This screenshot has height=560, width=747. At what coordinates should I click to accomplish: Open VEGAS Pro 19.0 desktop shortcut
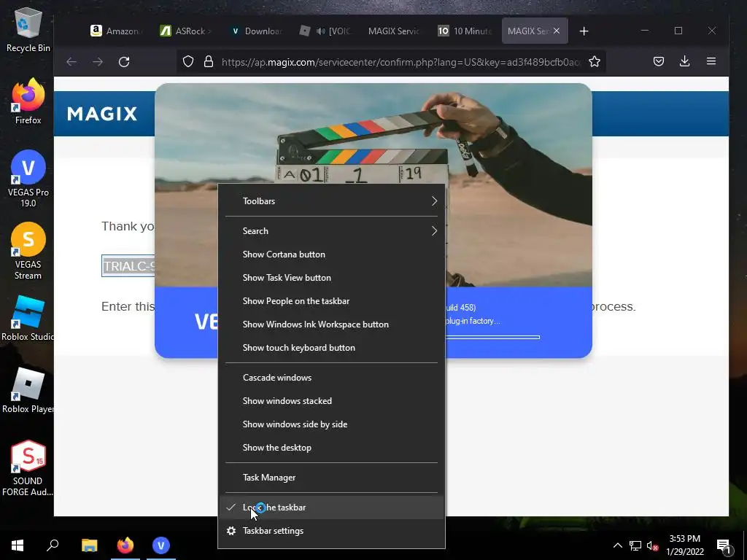pos(28,179)
